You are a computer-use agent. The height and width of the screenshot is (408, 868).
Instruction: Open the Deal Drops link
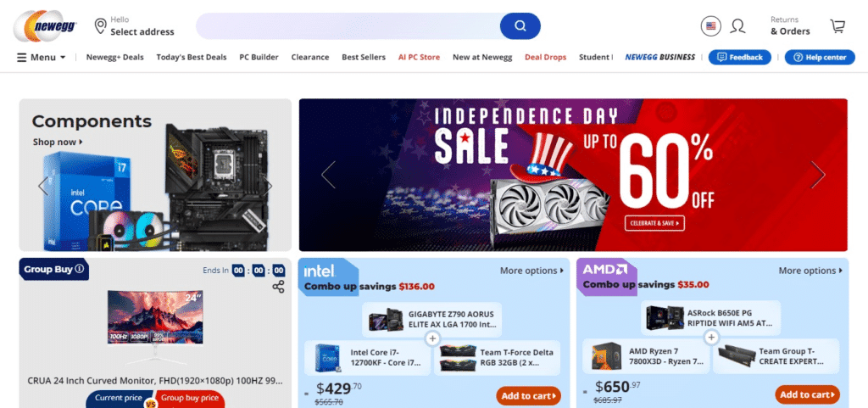point(545,57)
